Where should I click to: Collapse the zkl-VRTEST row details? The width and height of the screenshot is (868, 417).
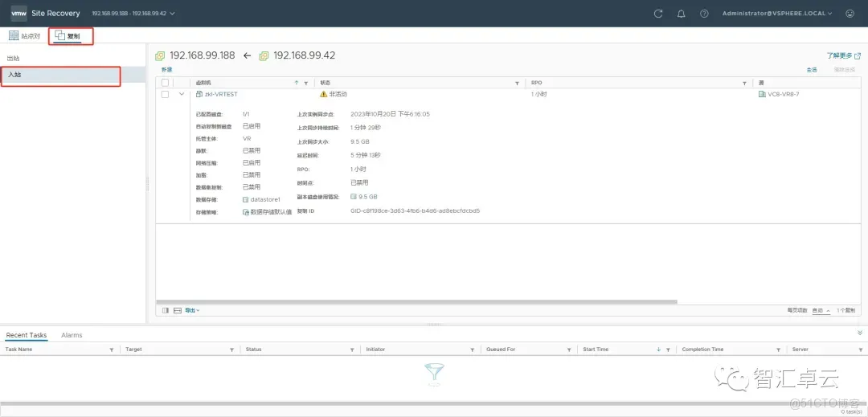pyautogui.click(x=182, y=94)
